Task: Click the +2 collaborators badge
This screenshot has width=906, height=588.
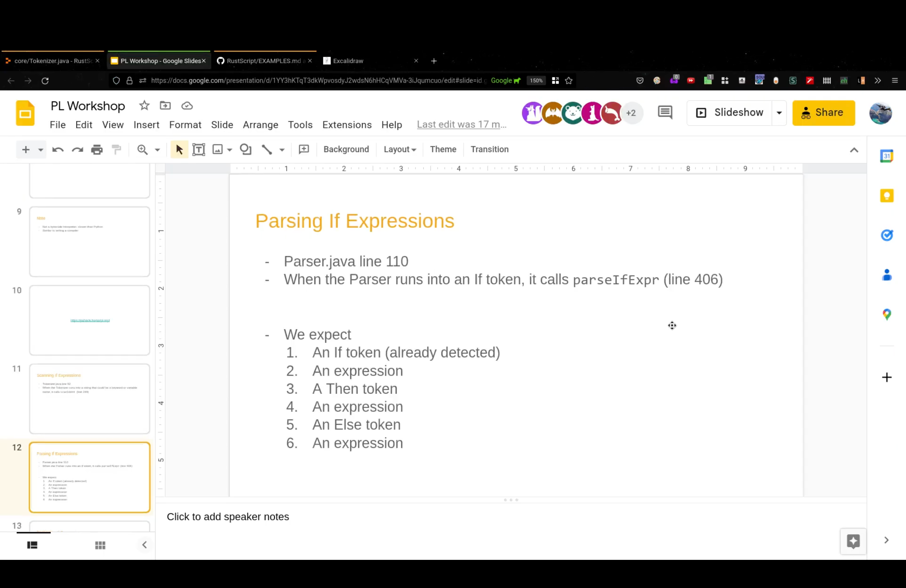Action: (x=632, y=113)
